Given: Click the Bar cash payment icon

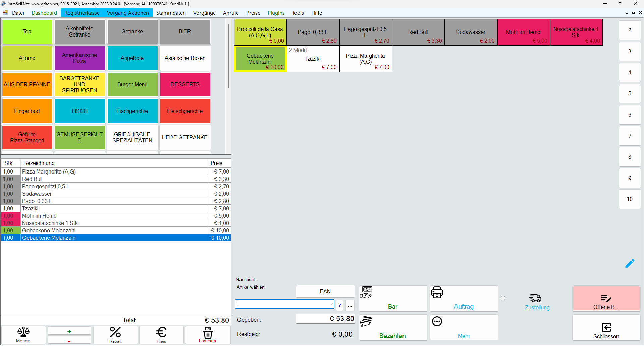Looking at the screenshot, I should pyautogui.click(x=367, y=292).
